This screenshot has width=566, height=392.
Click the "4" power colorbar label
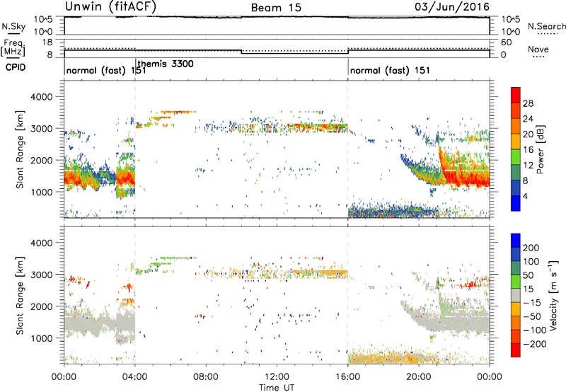[526, 196]
